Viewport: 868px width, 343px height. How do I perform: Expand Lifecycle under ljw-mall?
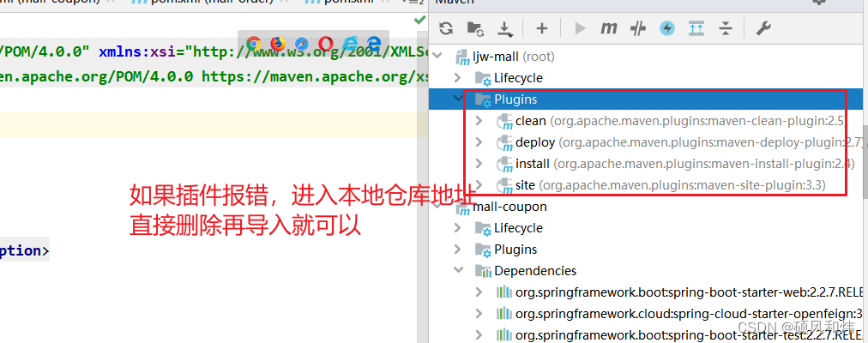458,77
